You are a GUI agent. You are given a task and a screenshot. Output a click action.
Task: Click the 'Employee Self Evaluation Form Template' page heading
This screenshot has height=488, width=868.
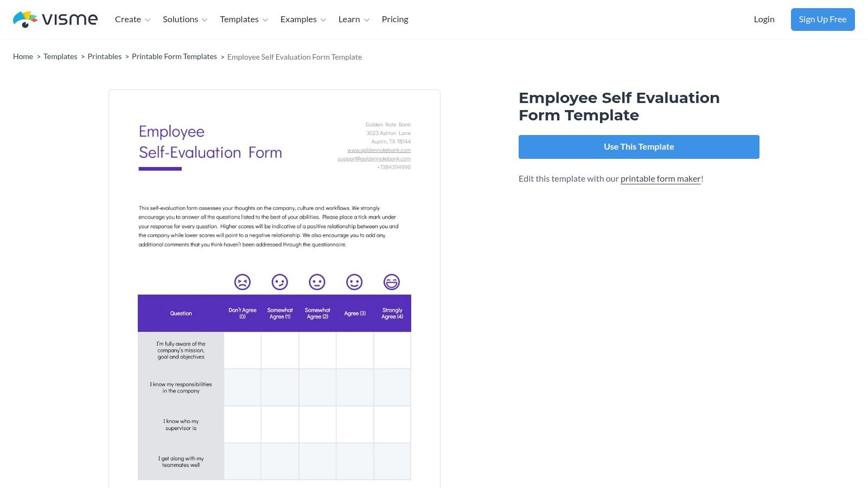click(x=619, y=106)
